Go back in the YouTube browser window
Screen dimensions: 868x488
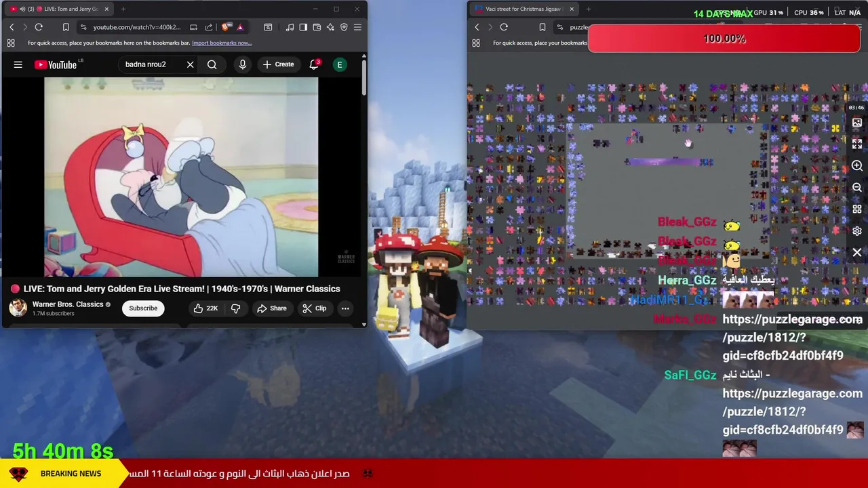(x=12, y=27)
